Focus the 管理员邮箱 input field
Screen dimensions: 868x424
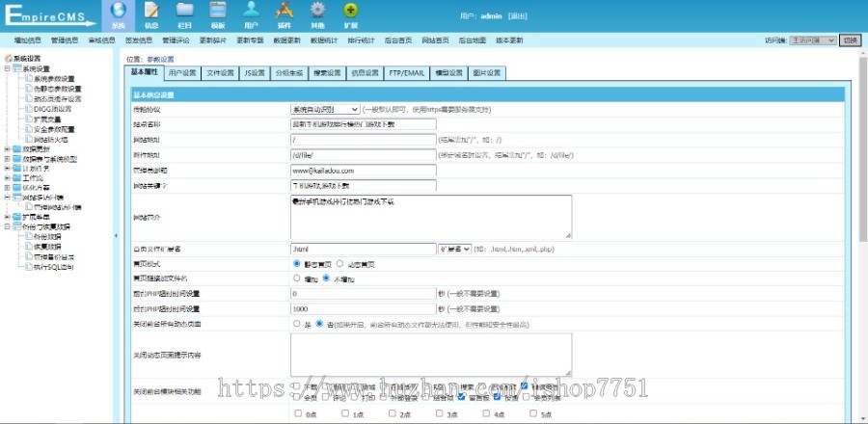(364, 171)
